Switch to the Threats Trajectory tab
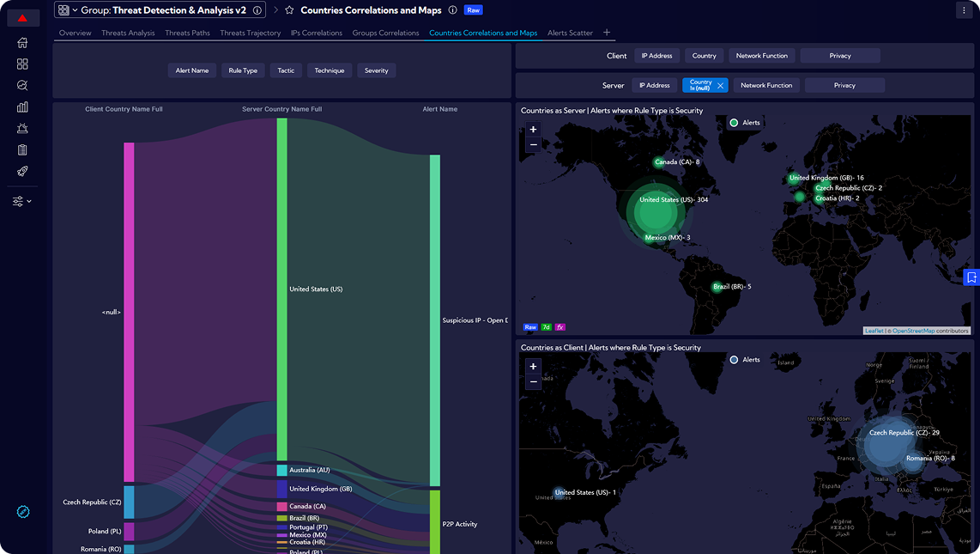This screenshot has width=980, height=554. click(250, 33)
